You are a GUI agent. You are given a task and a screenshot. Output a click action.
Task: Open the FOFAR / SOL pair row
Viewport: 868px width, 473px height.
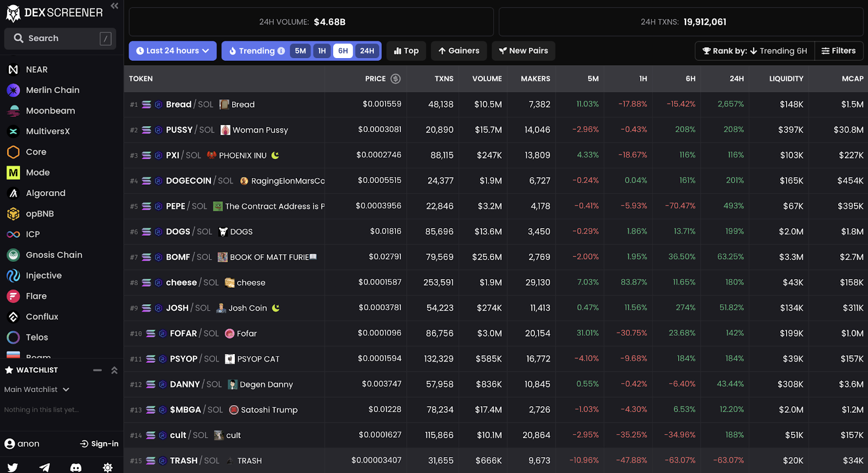[496, 333]
